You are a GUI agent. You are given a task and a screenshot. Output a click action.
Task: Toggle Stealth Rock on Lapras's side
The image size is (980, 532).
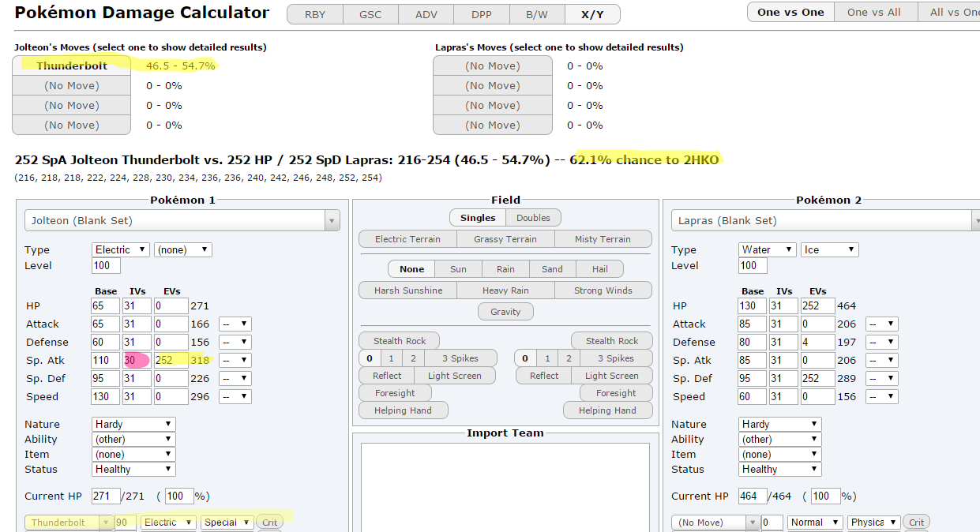point(612,341)
